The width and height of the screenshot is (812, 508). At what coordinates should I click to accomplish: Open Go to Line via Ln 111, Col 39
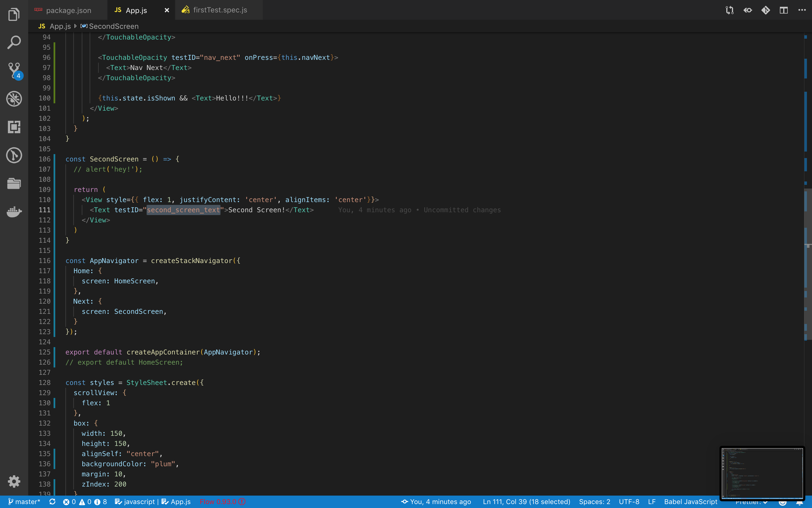click(x=526, y=502)
